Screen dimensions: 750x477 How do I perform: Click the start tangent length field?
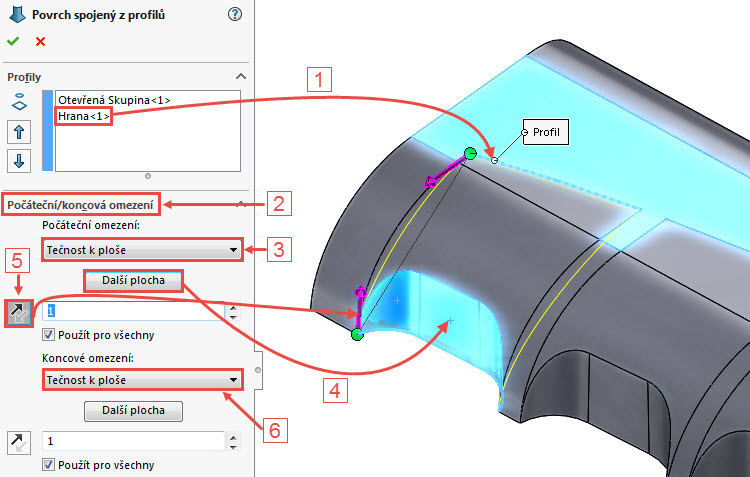133,311
